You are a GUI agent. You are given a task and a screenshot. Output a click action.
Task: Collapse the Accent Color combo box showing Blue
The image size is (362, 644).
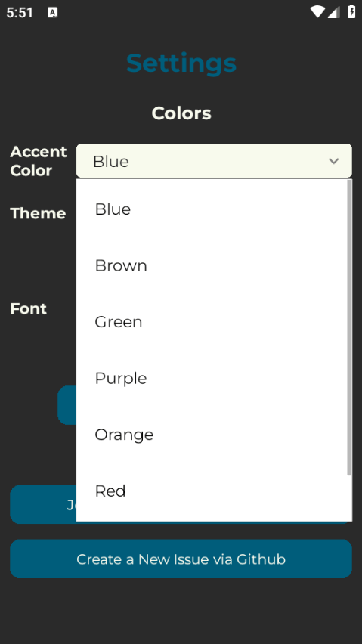[214, 160]
